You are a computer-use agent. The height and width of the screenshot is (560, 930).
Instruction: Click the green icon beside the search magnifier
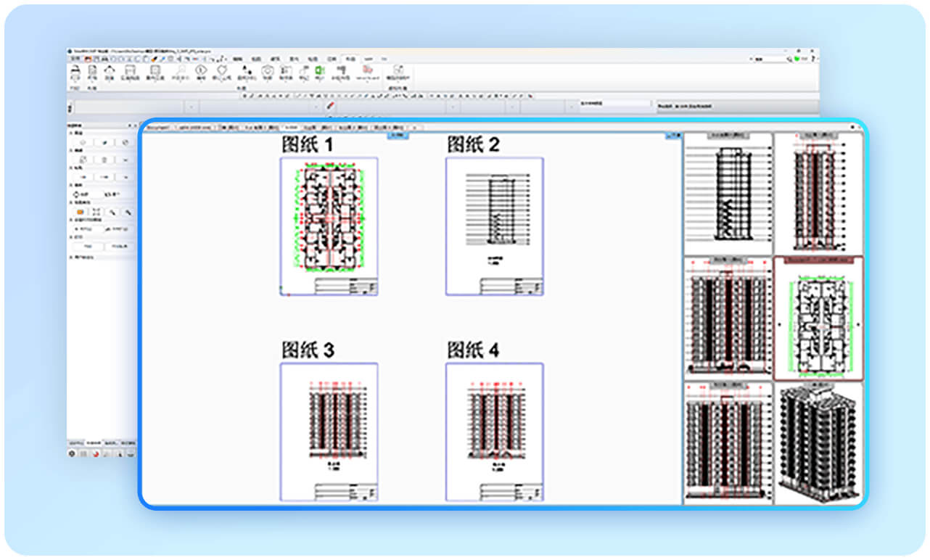(797, 58)
